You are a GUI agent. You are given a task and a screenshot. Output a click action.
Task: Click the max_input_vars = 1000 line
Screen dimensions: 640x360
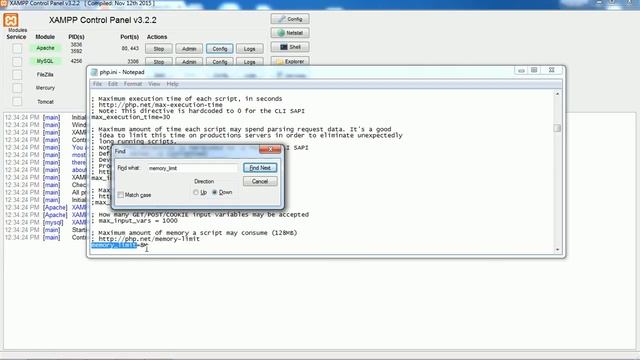point(134,221)
